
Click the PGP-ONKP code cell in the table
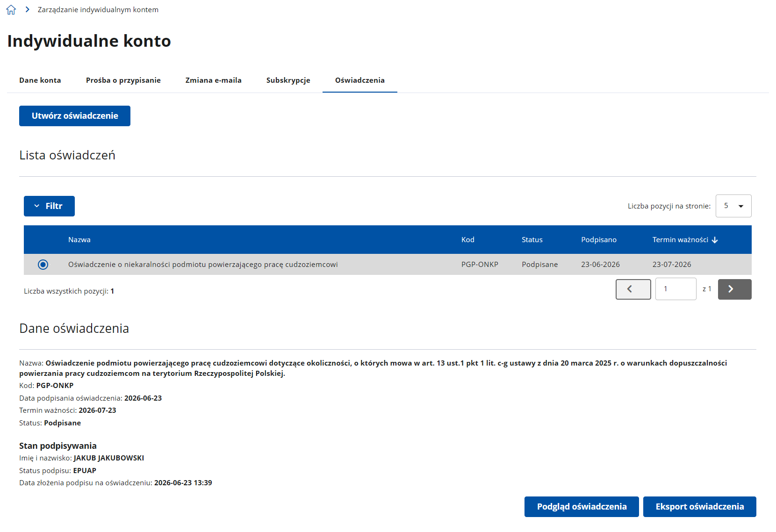480,265
